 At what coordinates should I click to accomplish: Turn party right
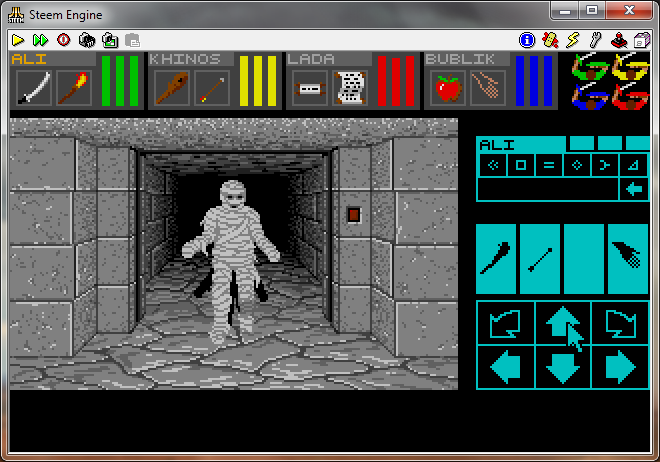(620, 323)
